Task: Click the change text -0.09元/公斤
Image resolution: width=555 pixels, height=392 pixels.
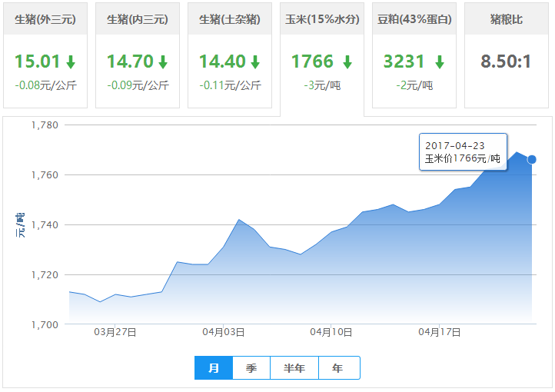Action: [138, 85]
